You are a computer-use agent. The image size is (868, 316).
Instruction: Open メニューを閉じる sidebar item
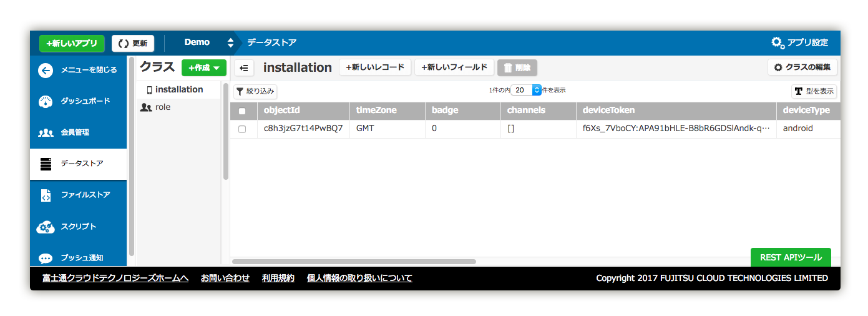(x=78, y=70)
